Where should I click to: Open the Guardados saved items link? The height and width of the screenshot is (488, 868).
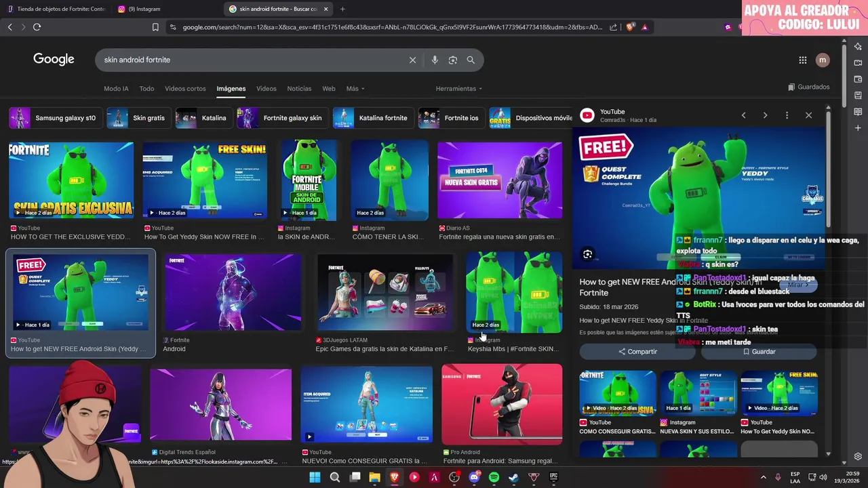coord(808,87)
